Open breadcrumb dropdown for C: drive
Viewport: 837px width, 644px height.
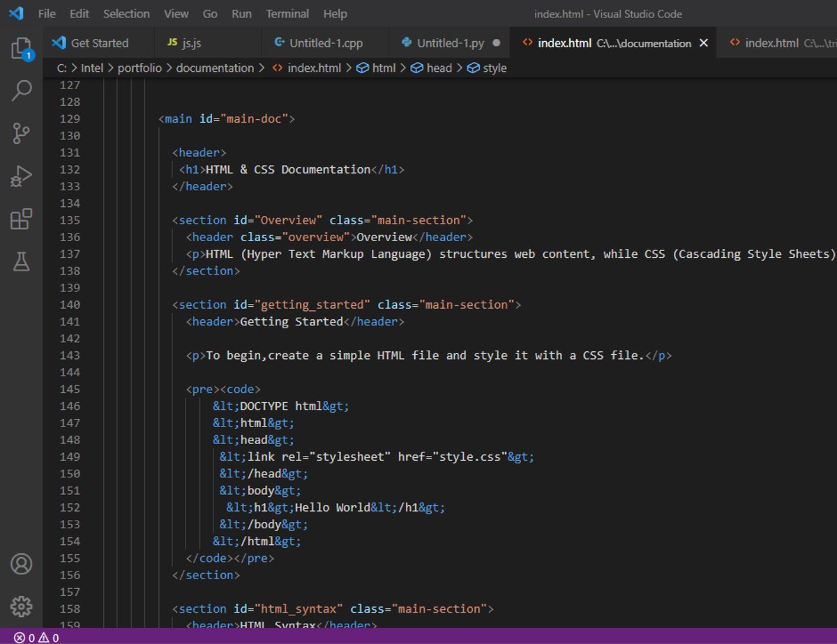pyautogui.click(x=62, y=68)
